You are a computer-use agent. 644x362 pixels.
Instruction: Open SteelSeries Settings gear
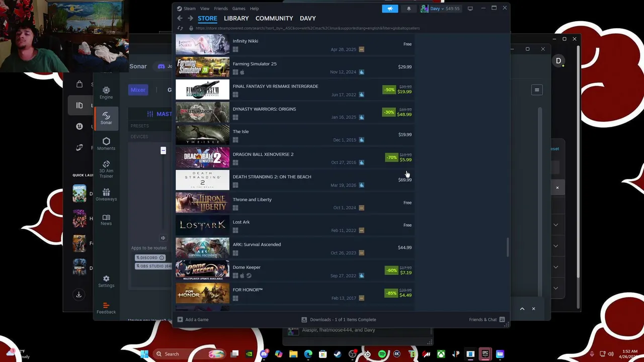click(106, 281)
